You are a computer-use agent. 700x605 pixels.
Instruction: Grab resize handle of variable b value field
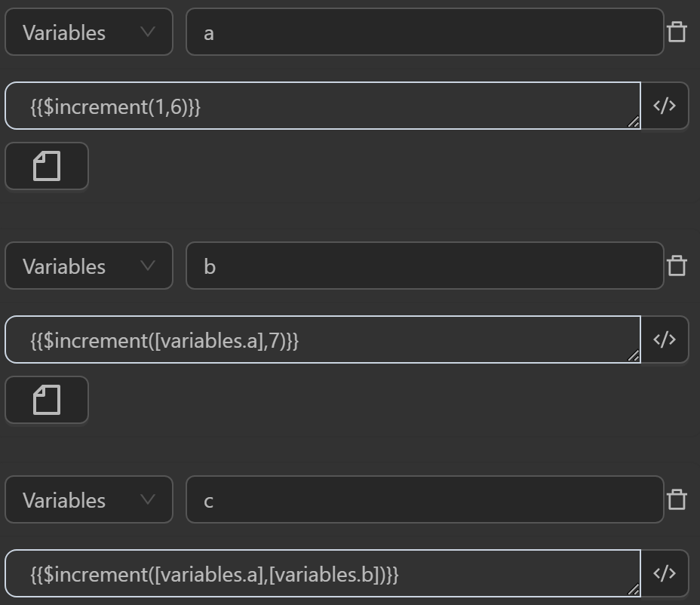[x=633, y=356]
